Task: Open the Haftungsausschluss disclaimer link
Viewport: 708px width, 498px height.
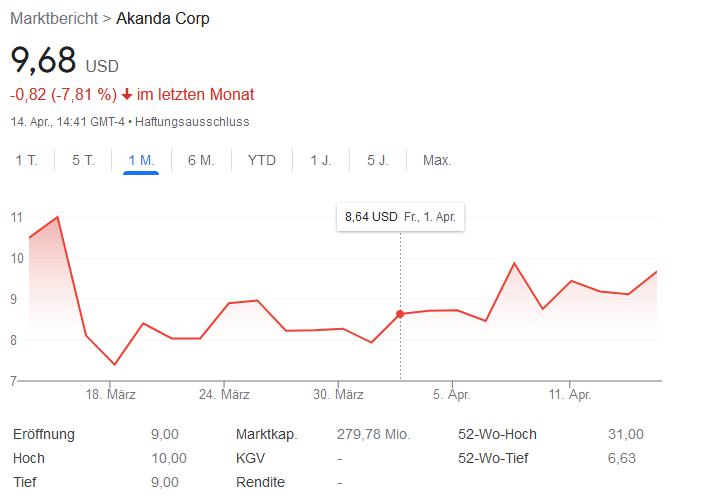Action: 192,122
